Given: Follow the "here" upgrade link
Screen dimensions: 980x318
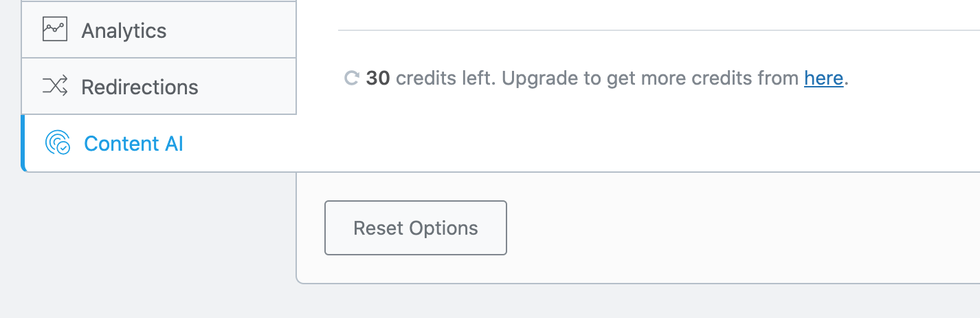Looking at the screenshot, I should click(823, 78).
